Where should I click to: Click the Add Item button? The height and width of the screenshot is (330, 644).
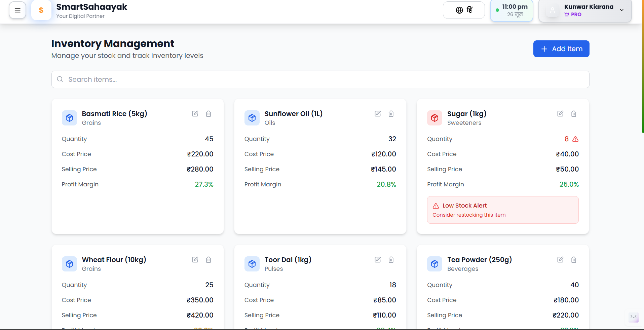click(x=561, y=49)
